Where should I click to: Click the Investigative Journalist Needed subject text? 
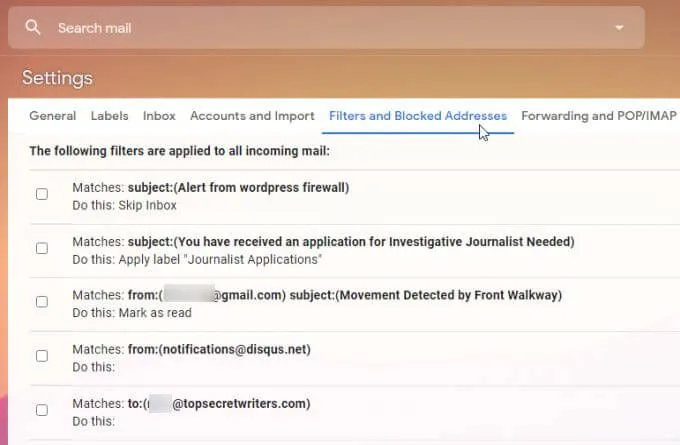[x=351, y=242]
